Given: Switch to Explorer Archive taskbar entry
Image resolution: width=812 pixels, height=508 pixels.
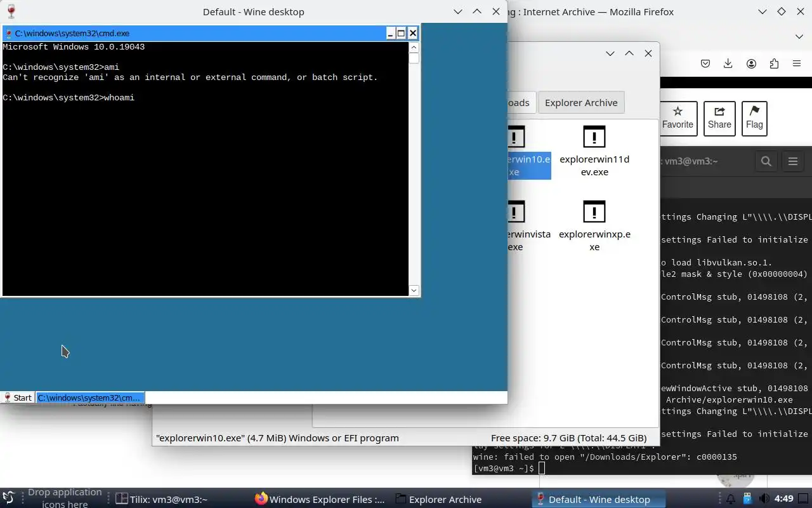Looking at the screenshot, I should 438,499.
